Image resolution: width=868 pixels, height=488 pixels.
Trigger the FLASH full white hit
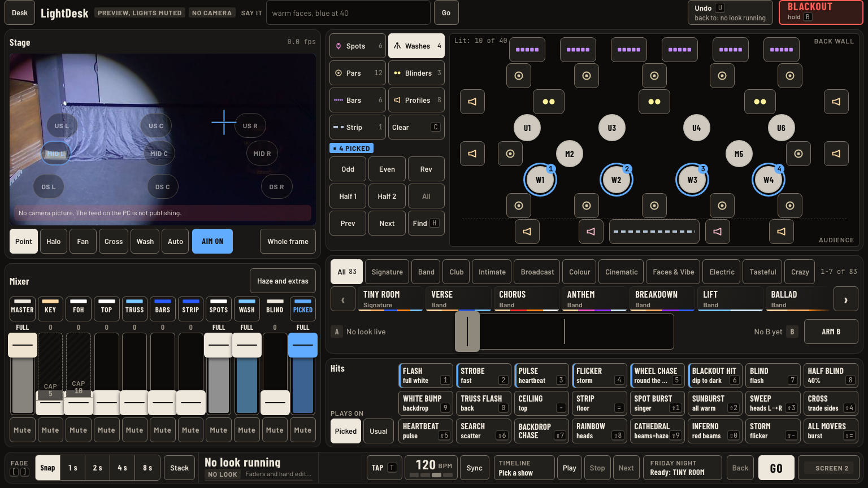tap(426, 376)
